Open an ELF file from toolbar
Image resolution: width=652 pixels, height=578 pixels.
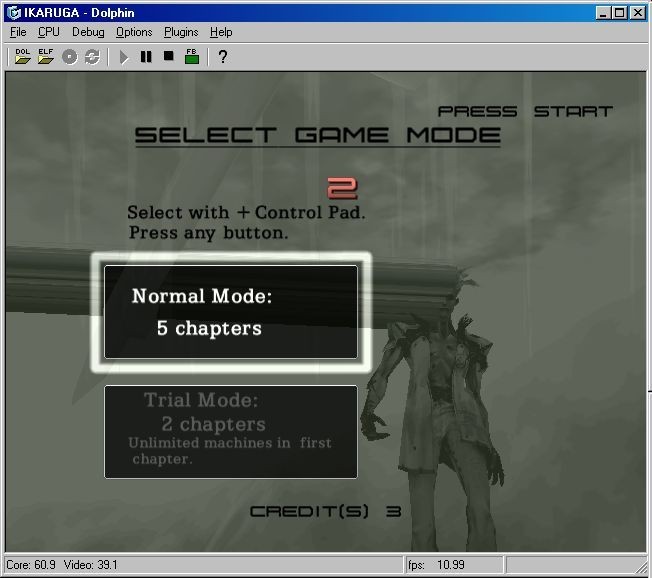pos(46,57)
